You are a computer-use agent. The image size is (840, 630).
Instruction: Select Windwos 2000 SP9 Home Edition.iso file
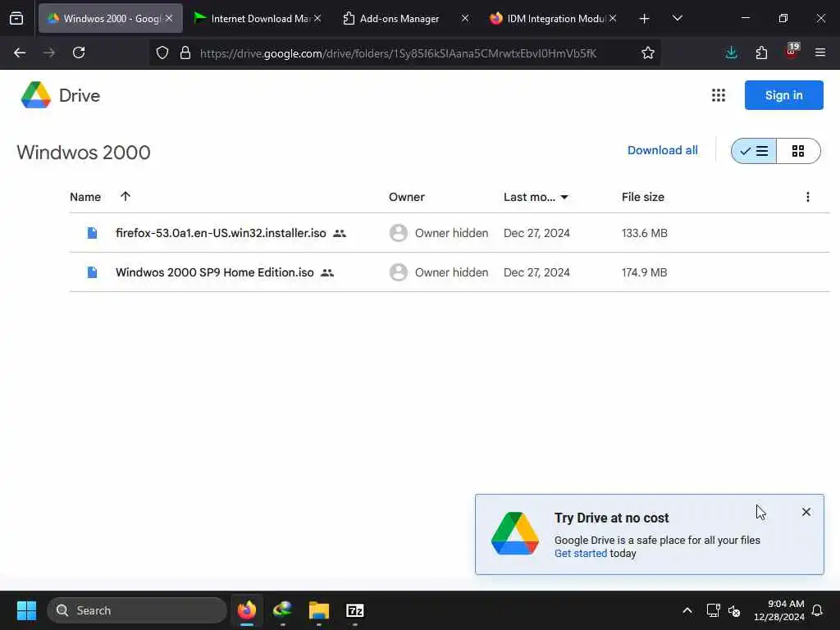[215, 272]
